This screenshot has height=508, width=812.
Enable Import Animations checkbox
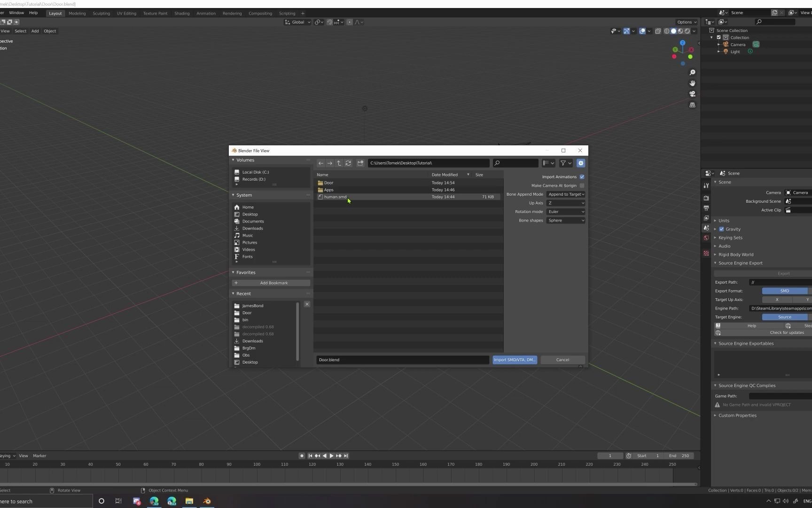tap(582, 176)
